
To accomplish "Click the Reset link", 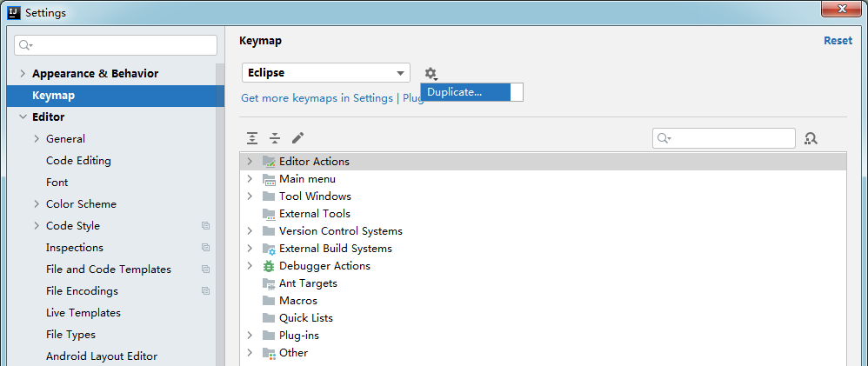I will [838, 41].
